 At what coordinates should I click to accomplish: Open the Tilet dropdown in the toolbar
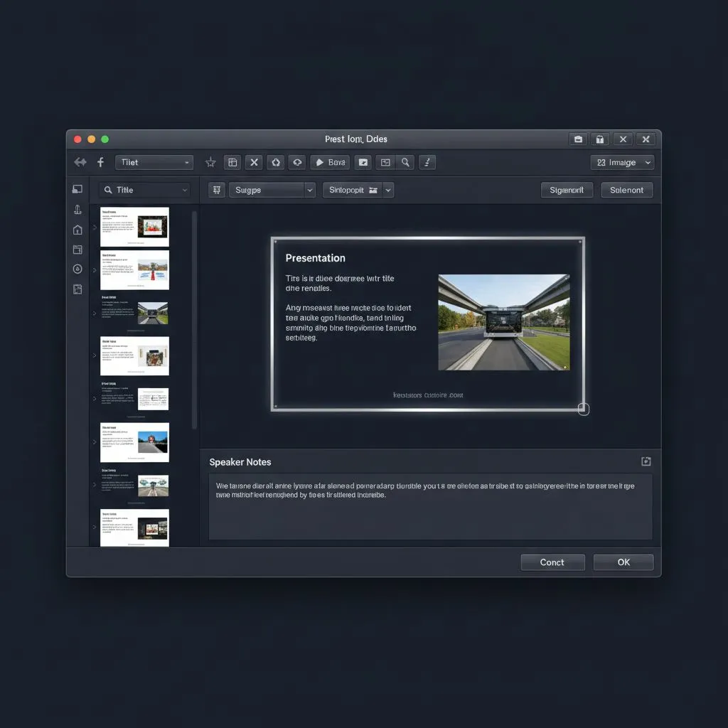tap(154, 163)
